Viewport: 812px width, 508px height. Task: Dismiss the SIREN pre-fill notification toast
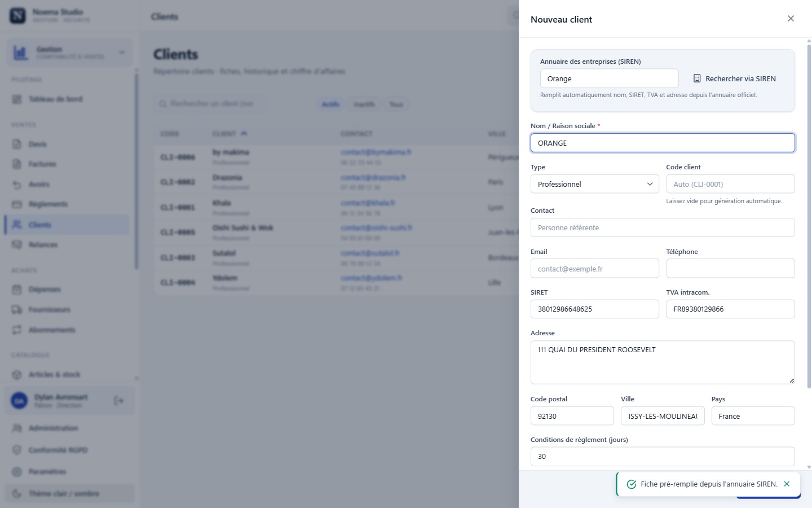point(787,484)
